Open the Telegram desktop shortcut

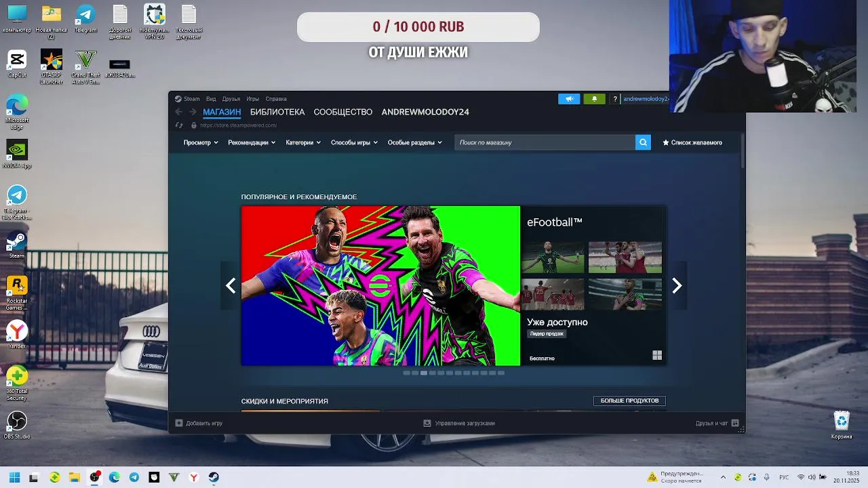point(85,19)
